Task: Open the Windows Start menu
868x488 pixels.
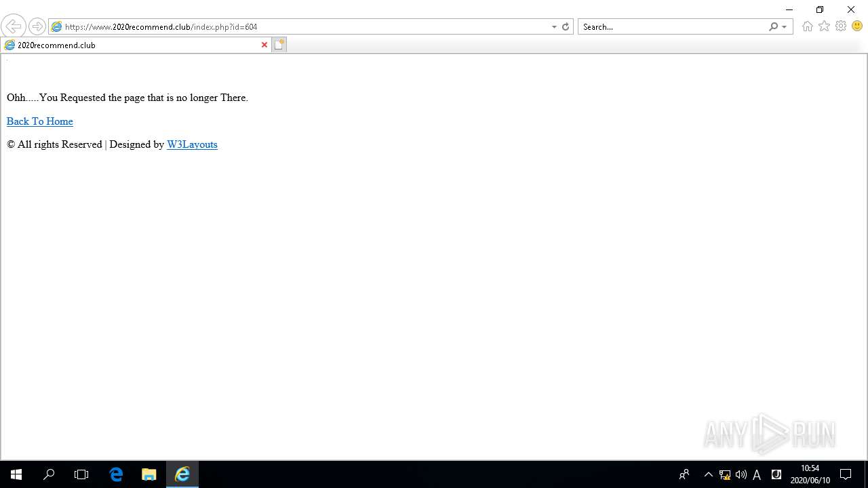Action: [x=16, y=474]
